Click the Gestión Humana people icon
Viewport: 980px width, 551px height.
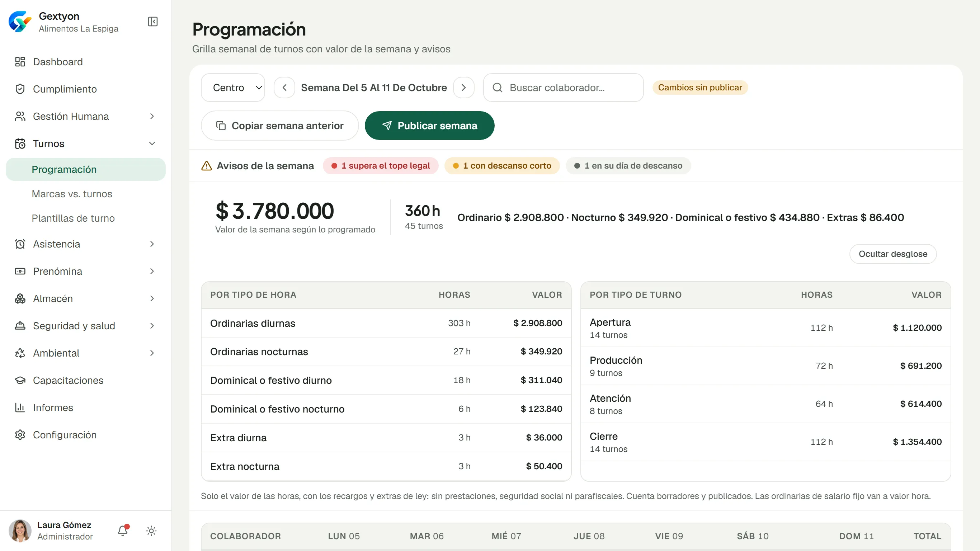20,117
